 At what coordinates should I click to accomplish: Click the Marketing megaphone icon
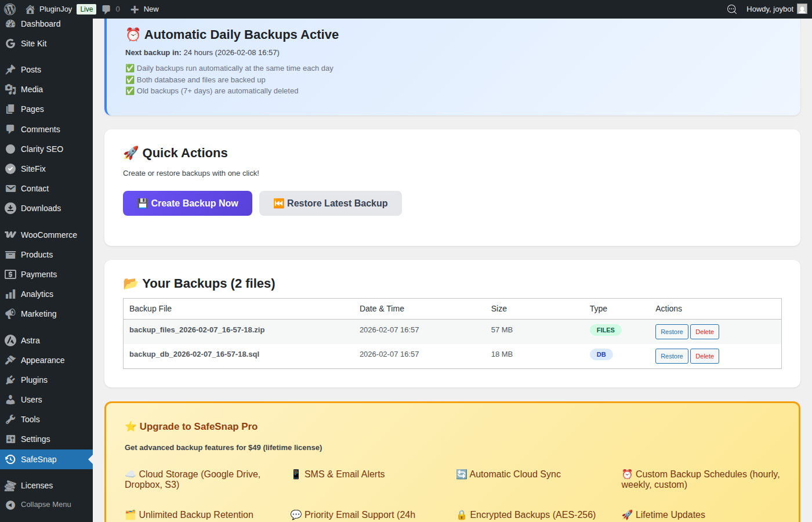click(x=10, y=314)
